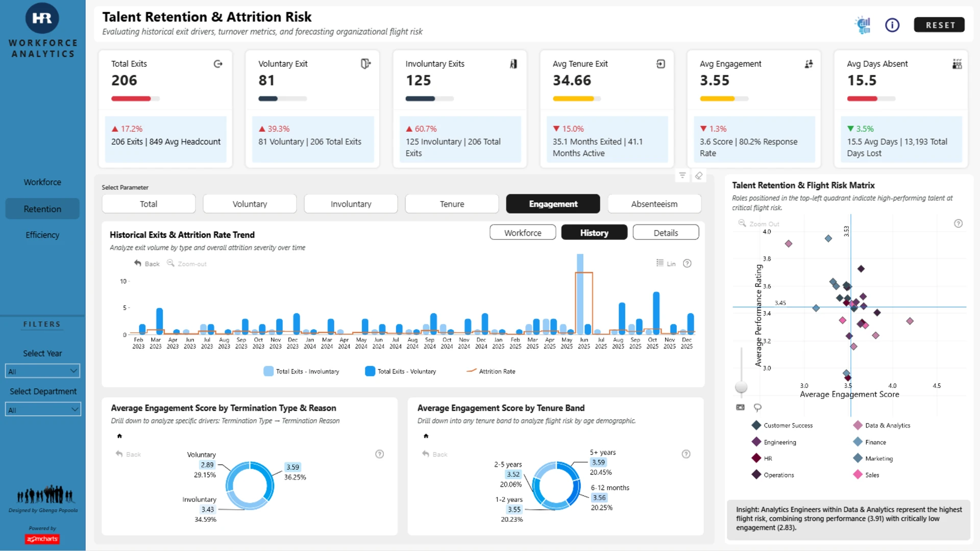This screenshot has height=551, width=980.
Task: Click the Voluntary donut segment label 2.89
Action: pyautogui.click(x=207, y=465)
